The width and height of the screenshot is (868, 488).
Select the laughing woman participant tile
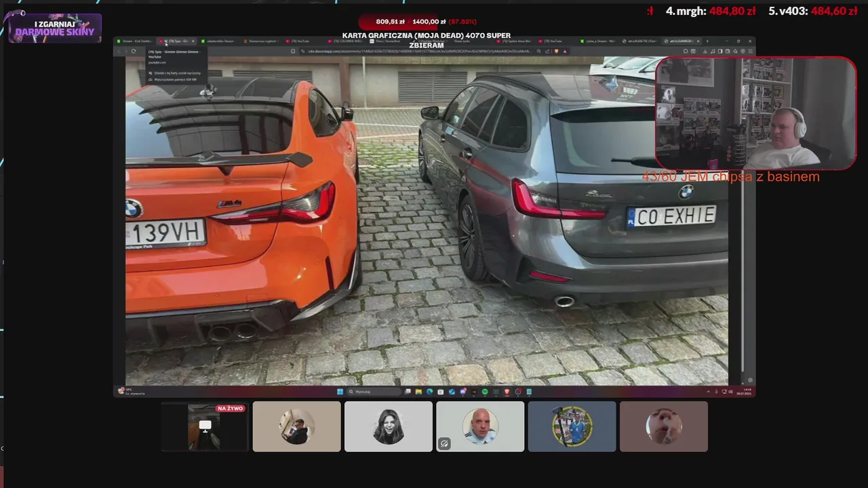pos(388,426)
